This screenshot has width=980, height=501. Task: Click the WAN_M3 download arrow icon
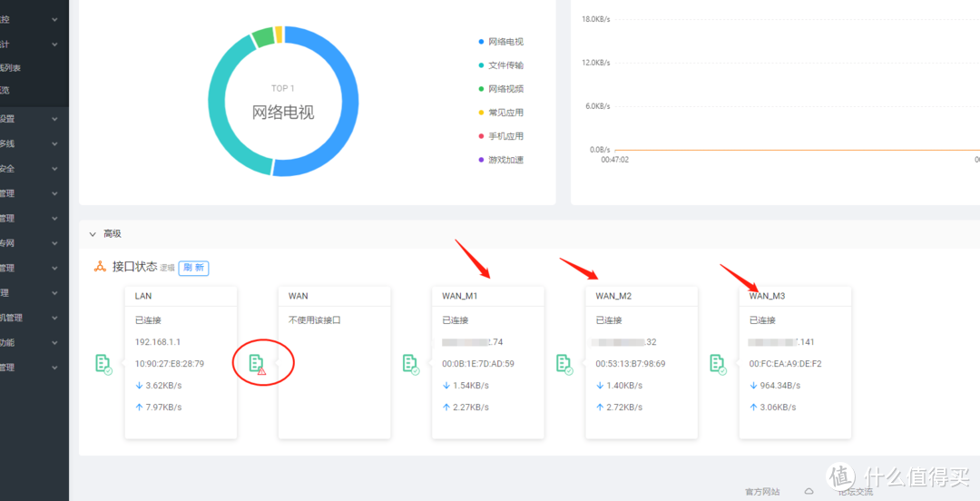753,386
